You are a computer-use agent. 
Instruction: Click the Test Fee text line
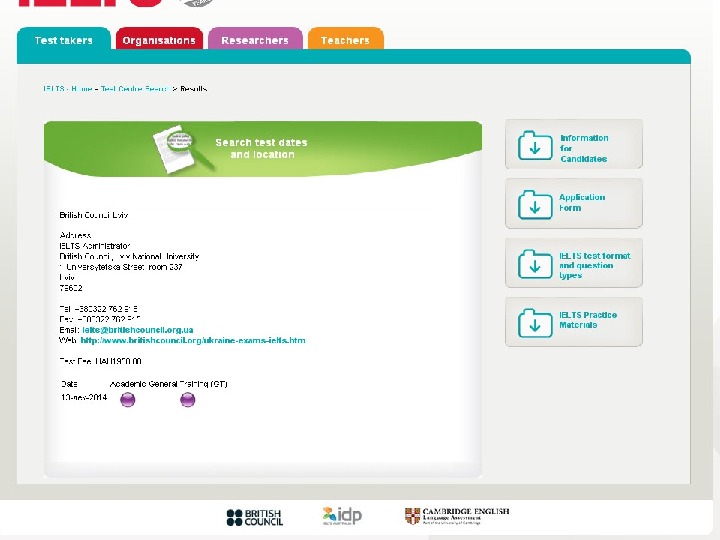pos(100,361)
